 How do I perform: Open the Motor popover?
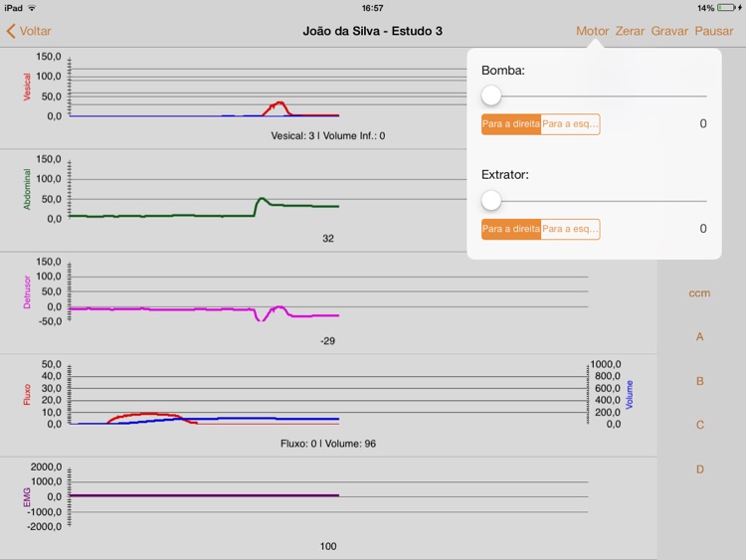(592, 32)
